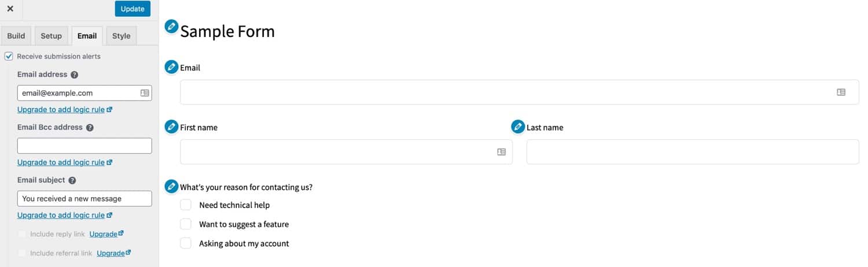Image resolution: width=868 pixels, height=267 pixels.
Task: Open the Setup tab
Action: [x=51, y=36]
